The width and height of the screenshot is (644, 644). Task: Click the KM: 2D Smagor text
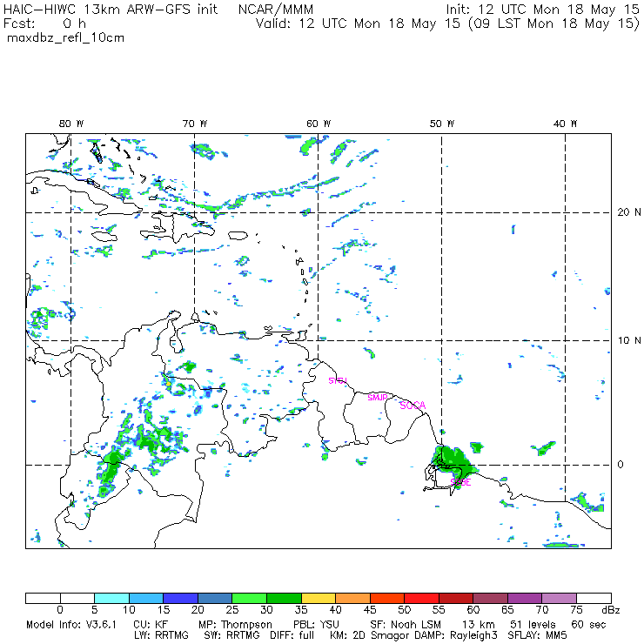[x=368, y=635]
